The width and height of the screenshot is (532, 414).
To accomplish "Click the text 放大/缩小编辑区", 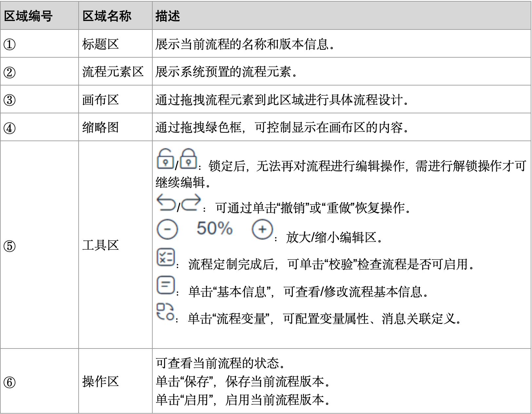I will click(334, 237).
